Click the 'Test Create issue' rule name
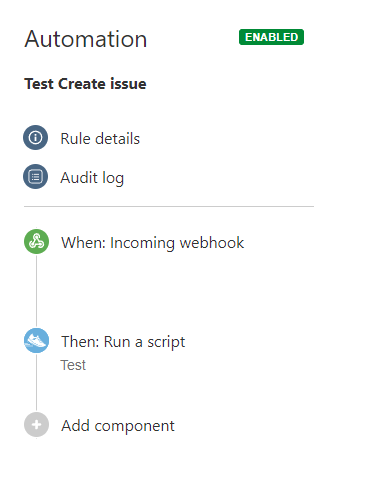385x504 pixels. click(85, 84)
